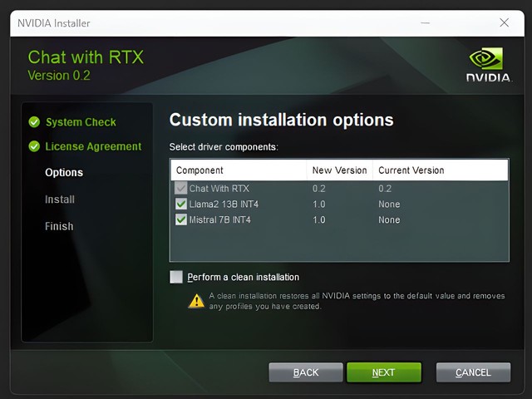
Task: Toggle the Chat With RTX component checkbox
Action: click(181, 188)
